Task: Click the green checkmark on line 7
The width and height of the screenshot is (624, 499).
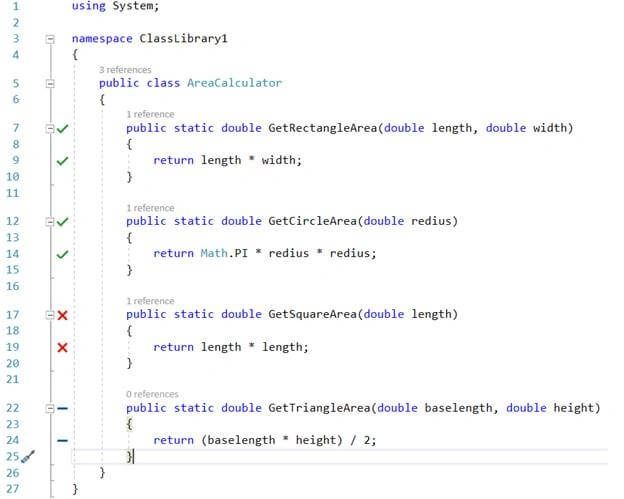Action: click(x=62, y=129)
